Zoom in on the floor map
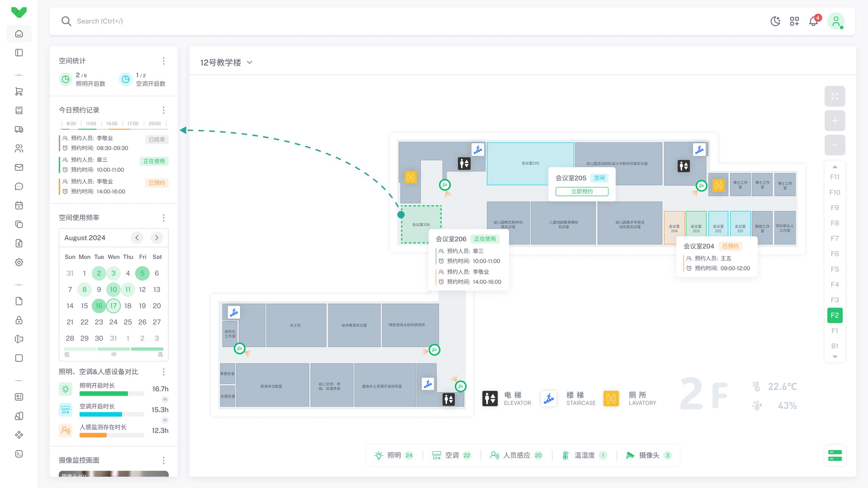 (x=834, y=121)
